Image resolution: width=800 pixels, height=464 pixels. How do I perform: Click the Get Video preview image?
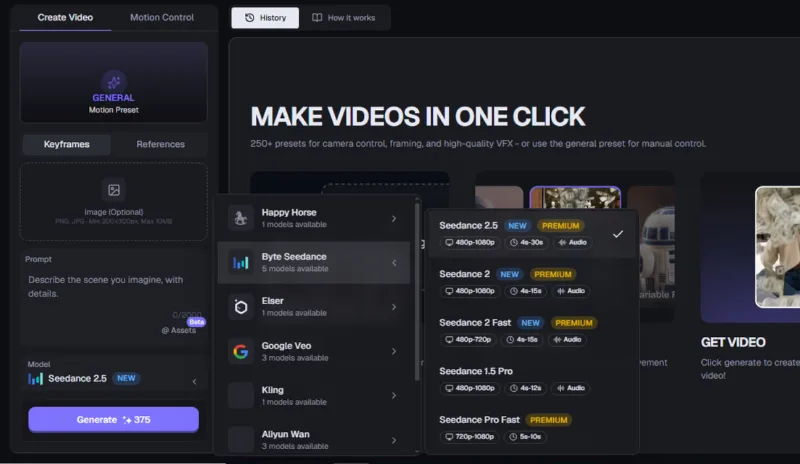pos(778,247)
